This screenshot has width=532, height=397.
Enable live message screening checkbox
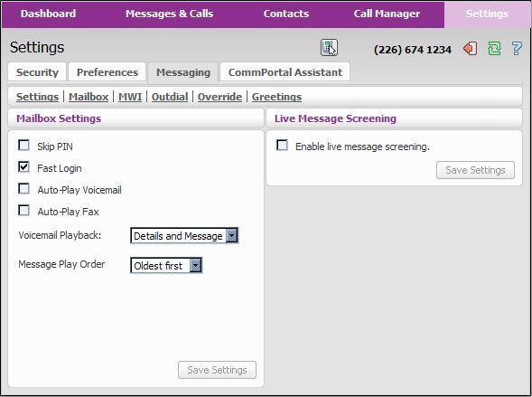pyautogui.click(x=282, y=146)
